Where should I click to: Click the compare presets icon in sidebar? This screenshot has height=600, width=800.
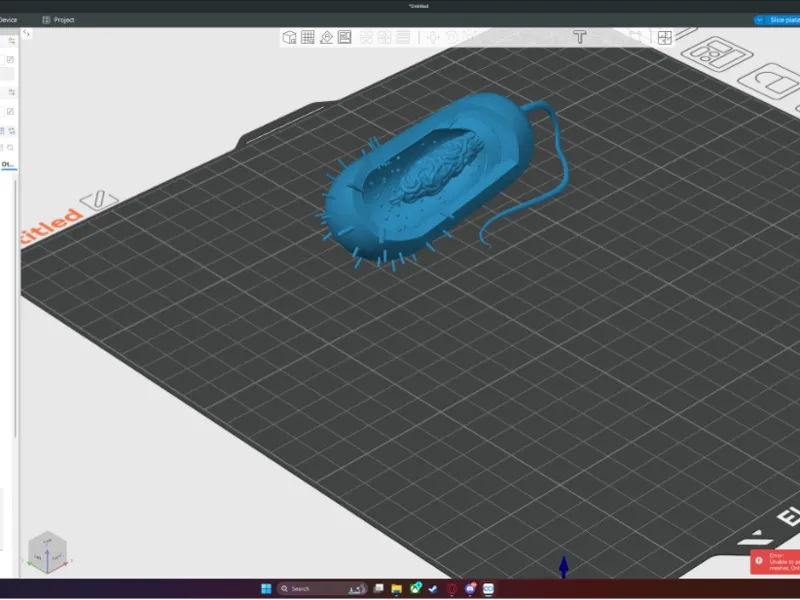point(11,131)
